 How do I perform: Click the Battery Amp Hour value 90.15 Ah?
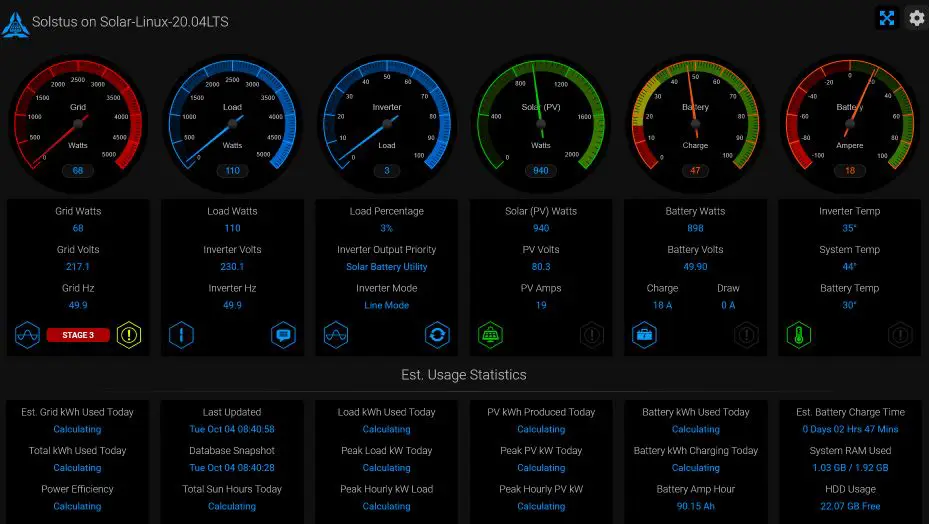(696, 506)
